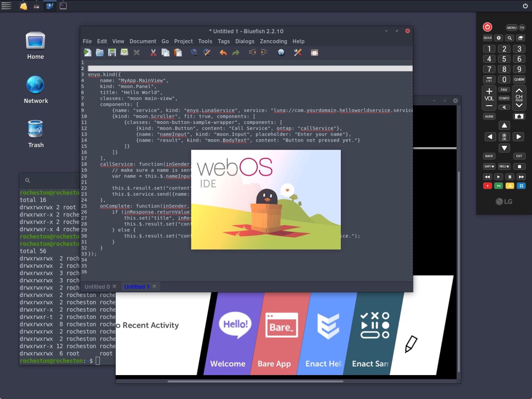
Task: Click the home button on the LG remote
Action: pyautogui.click(x=519, y=116)
